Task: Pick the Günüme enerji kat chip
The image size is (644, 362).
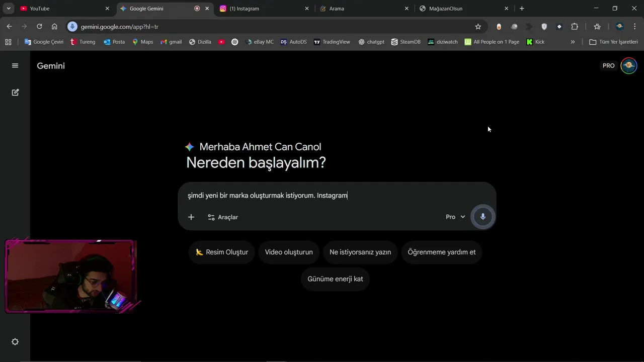Action: [335, 279]
